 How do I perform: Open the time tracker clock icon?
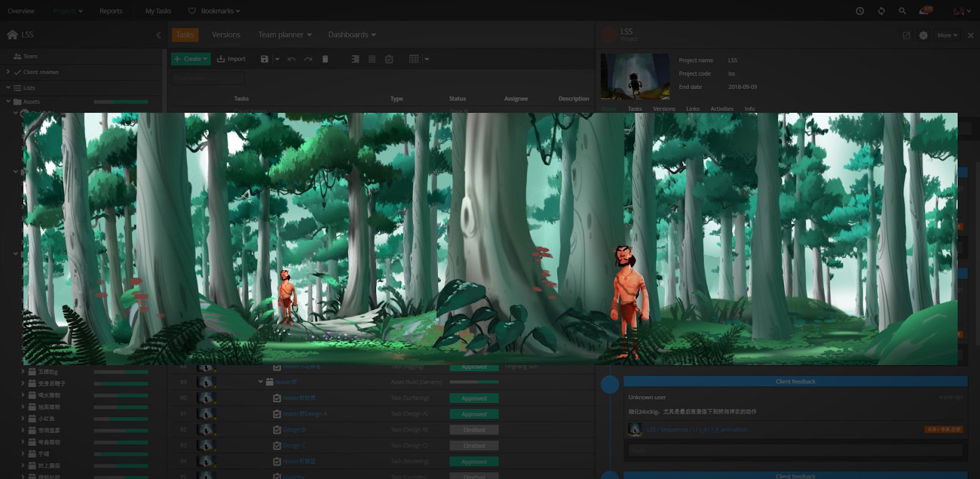tap(860, 11)
